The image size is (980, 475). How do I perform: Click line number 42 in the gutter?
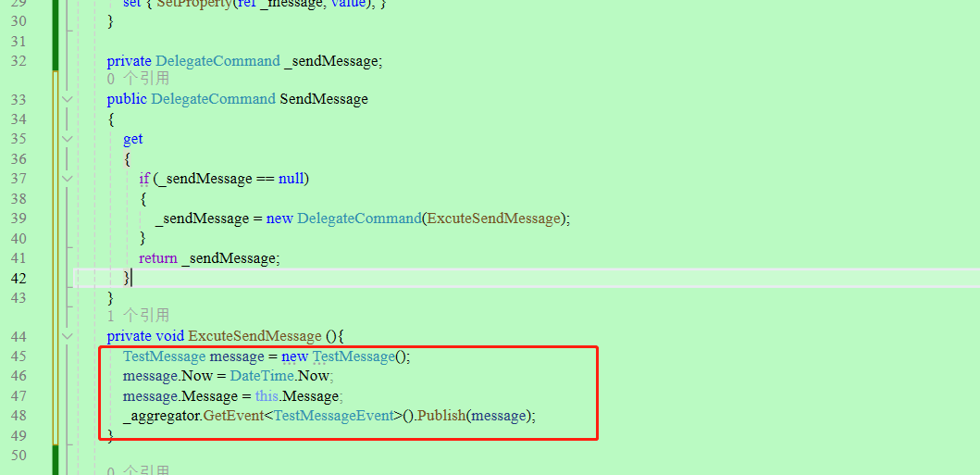point(19,278)
